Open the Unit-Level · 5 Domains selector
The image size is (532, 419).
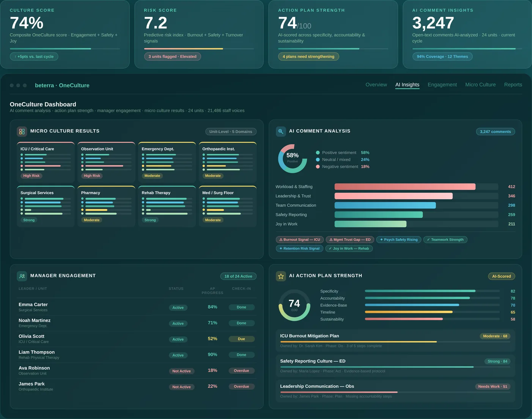point(231,131)
